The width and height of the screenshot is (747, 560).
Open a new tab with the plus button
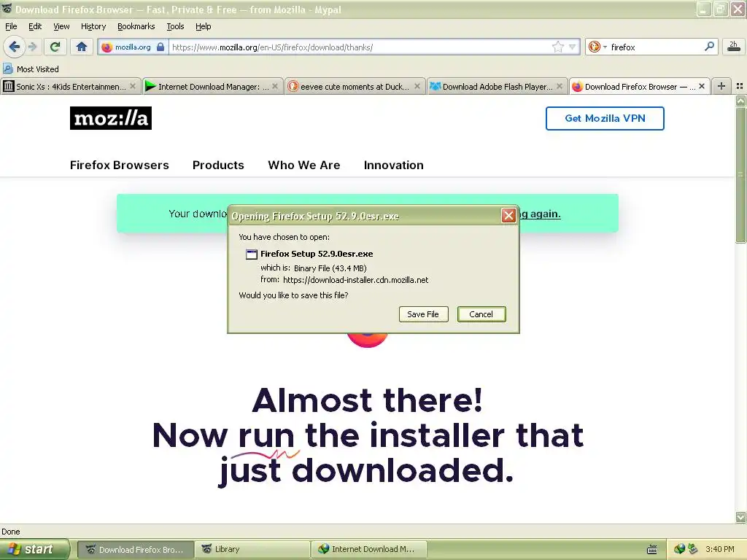pyautogui.click(x=721, y=86)
